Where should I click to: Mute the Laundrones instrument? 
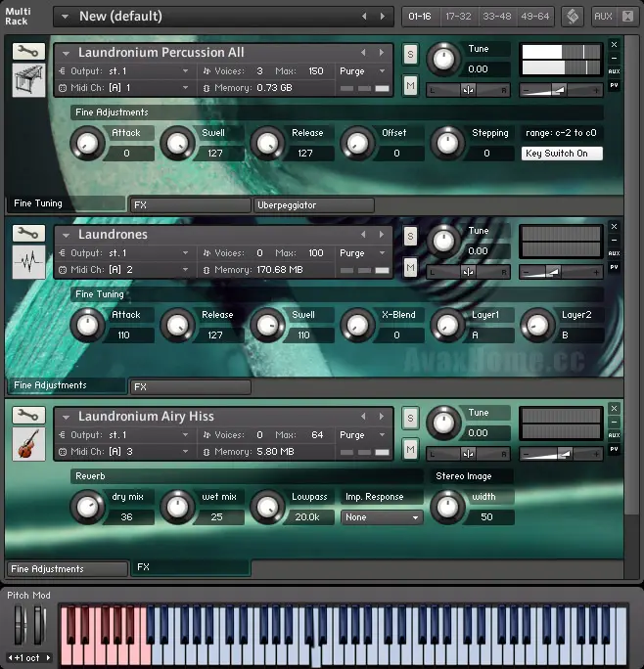pyautogui.click(x=410, y=268)
